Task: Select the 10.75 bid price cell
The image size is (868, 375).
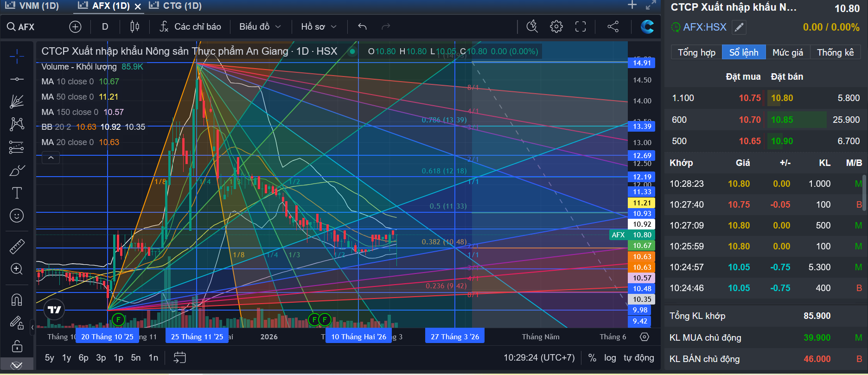Action: 750,98
